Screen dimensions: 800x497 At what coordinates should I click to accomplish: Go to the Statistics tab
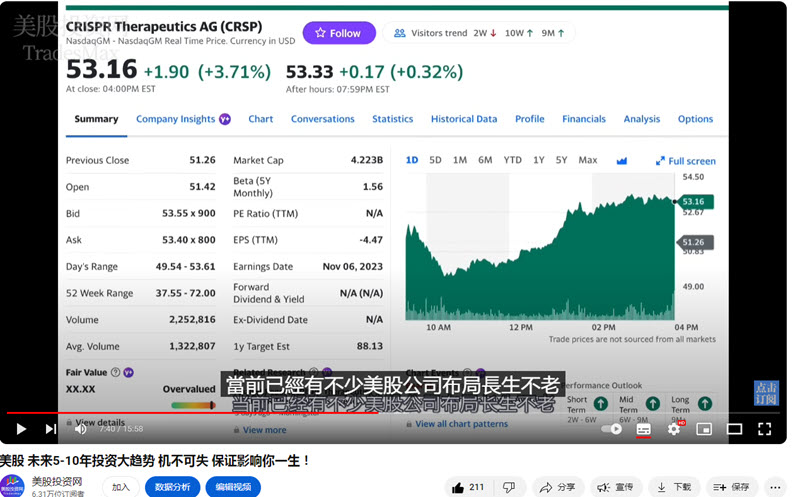click(392, 119)
